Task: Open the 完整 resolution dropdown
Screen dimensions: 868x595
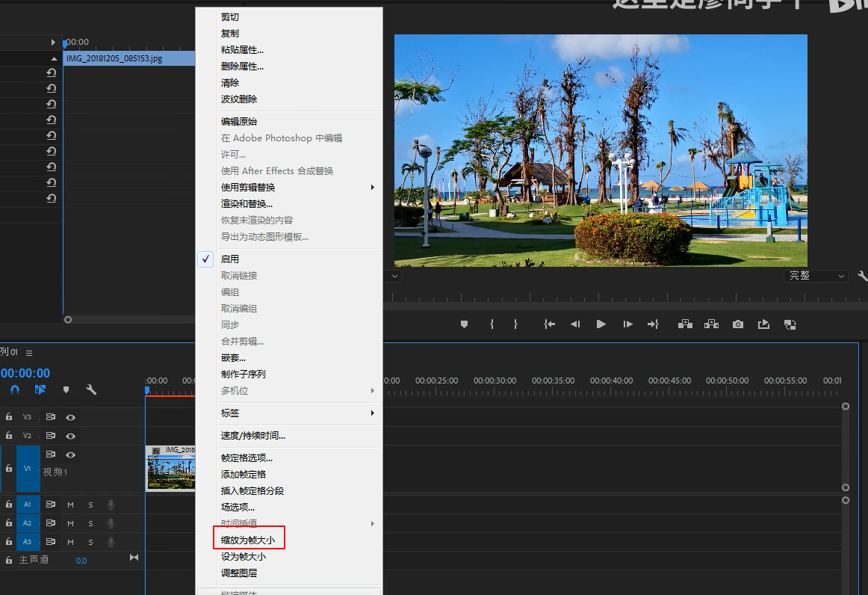Action: (816, 275)
